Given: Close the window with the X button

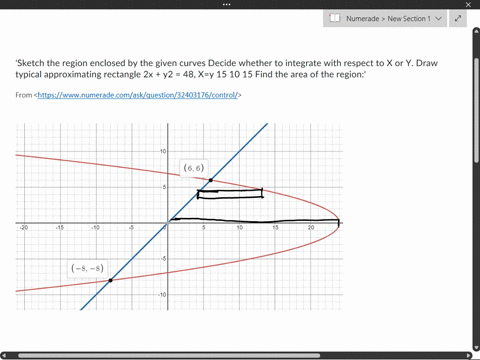Looking at the screenshot, I should tap(468, 5).
